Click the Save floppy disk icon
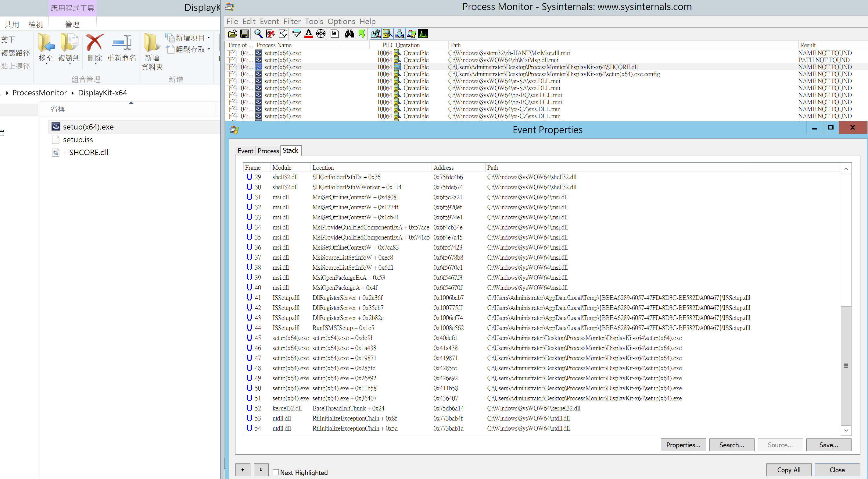The width and height of the screenshot is (868, 479). [244, 34]
